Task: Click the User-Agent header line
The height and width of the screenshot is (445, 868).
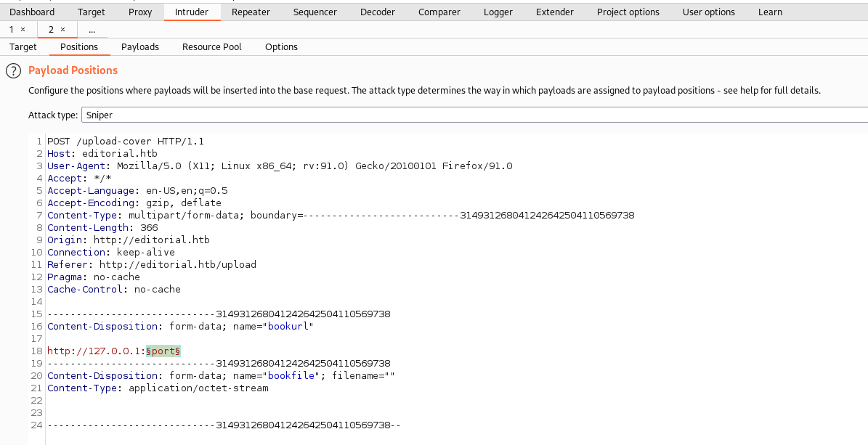Action: [280, 166]
